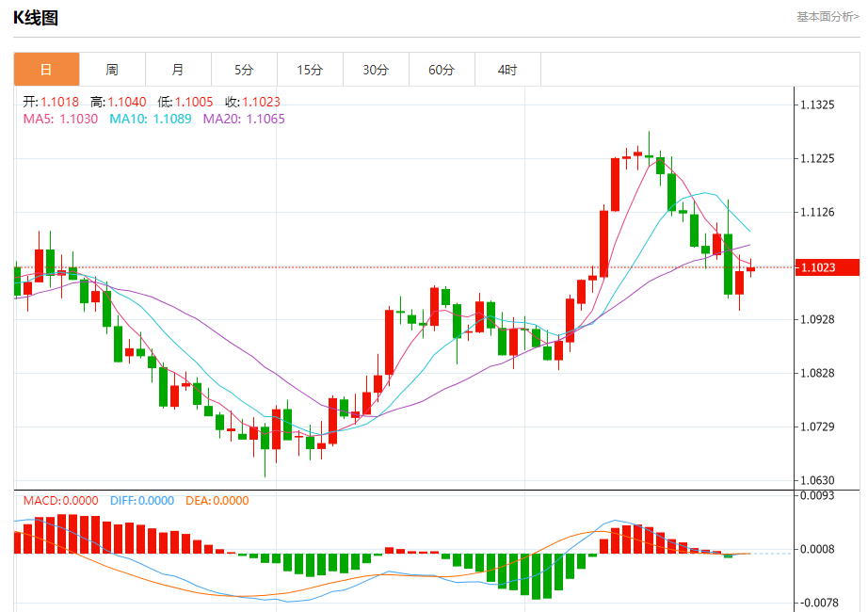Open the 60分 interval tab
This screenshot has height=612, width=868.
click(442, 70)
